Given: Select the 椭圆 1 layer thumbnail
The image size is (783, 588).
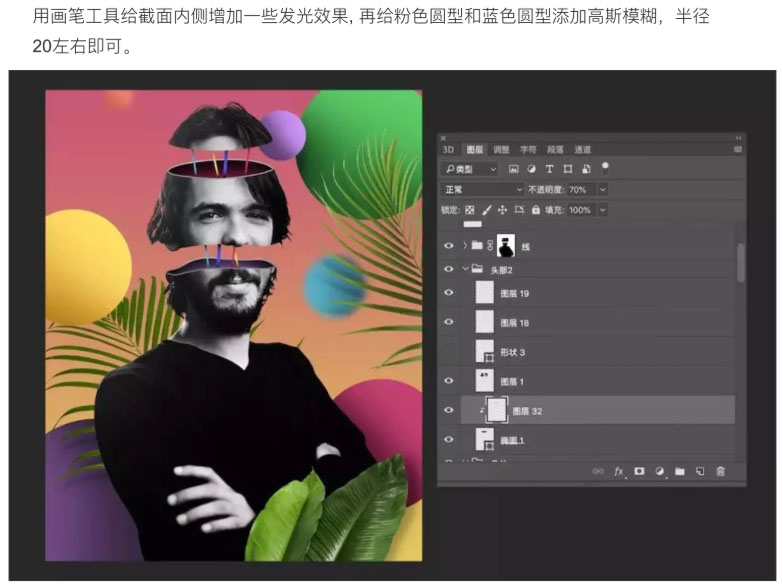Looking at the screenshot, I should click(484, 440).
